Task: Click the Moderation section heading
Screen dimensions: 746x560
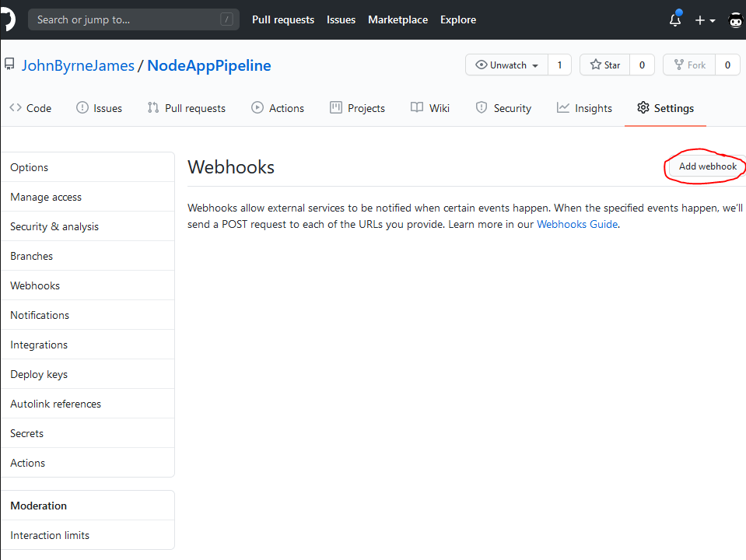Action: click(x=39, y=506)
